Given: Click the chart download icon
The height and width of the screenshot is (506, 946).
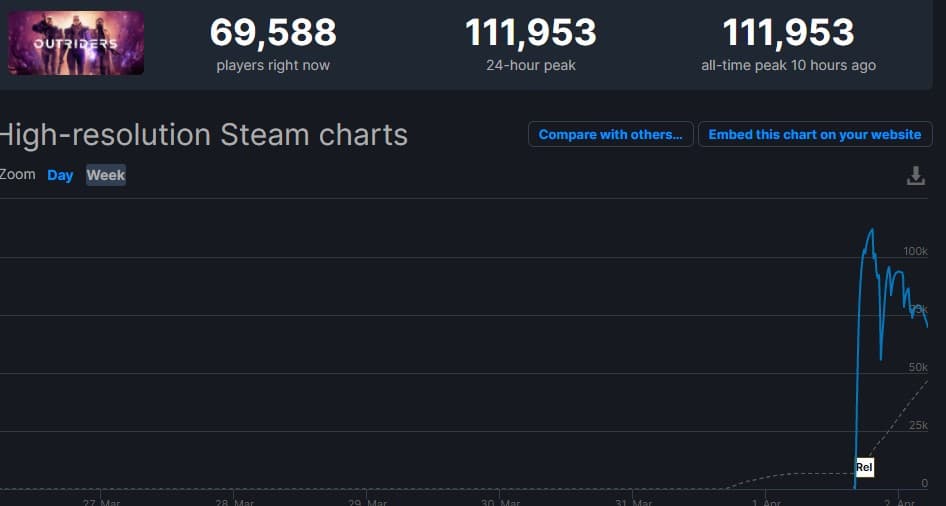Looking at the screenshot, I should tap(915, 176).
